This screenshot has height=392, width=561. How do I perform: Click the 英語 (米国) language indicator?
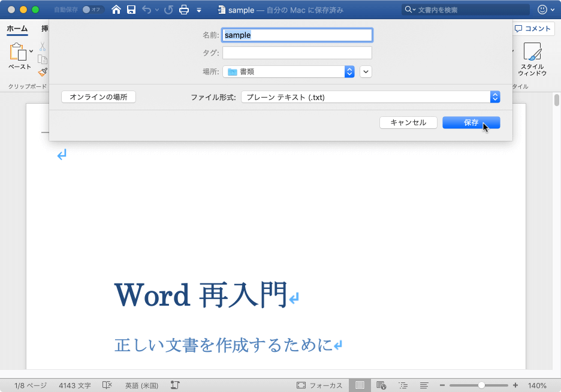(x=141, y=385)
